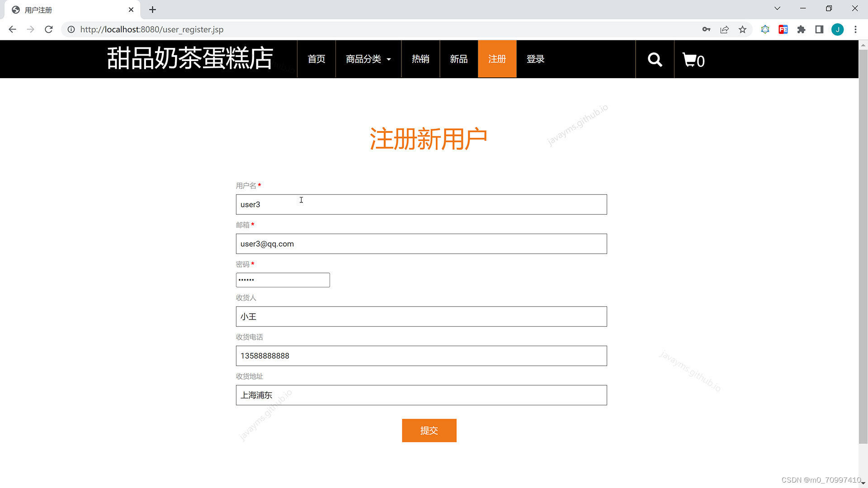
Task: Open the saved passwords key icon
Action: [x=706, y=29]
